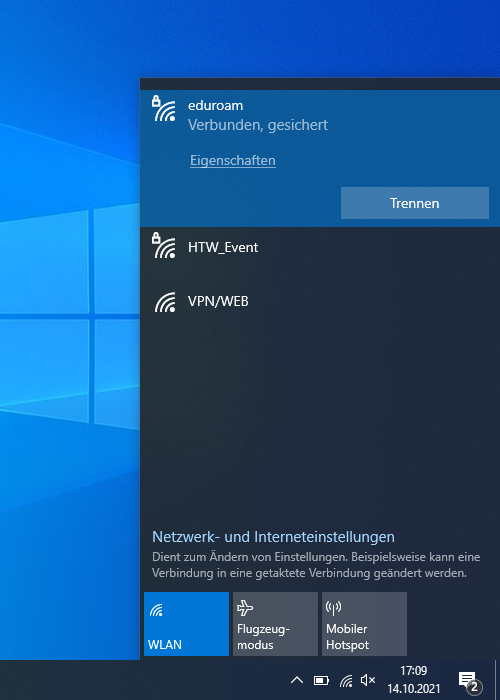Turn on Mobiler Hotspot tile
Viewport: 500px width, 700px height.
[x=364, y=624]
